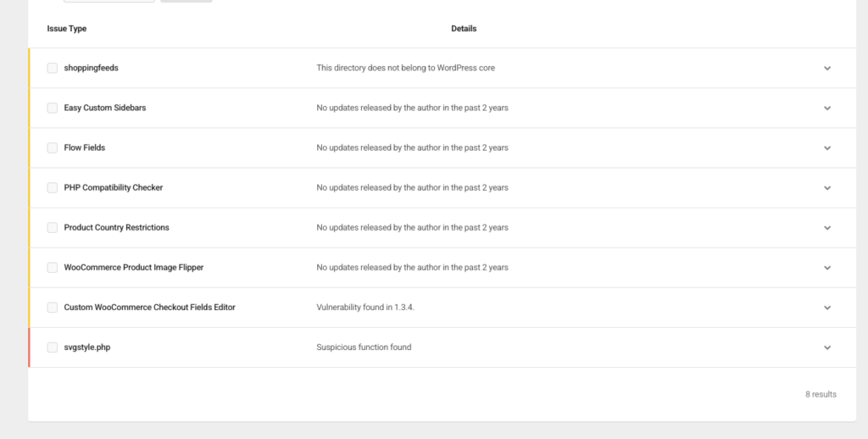
Task: Expand the PHP Compatibility Checker chevron
Action: [x=827, y=188]
